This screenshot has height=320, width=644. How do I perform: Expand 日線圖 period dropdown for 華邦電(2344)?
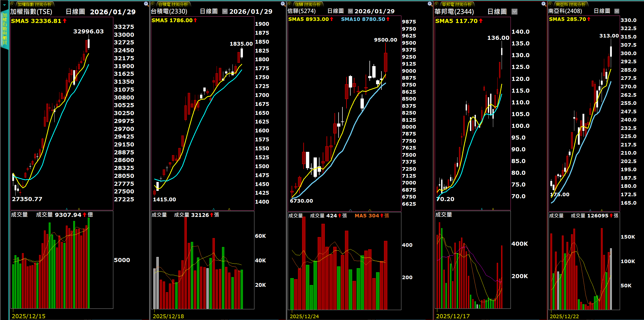point(514,12)
